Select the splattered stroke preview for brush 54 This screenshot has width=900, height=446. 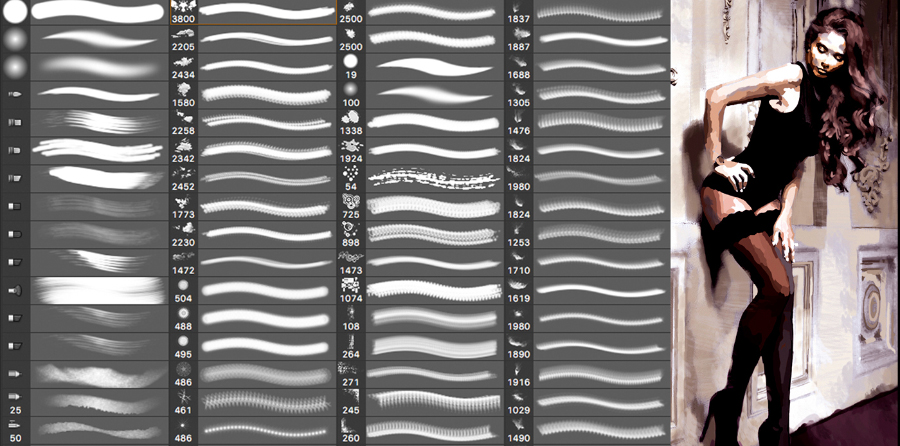tap(434, 178)
